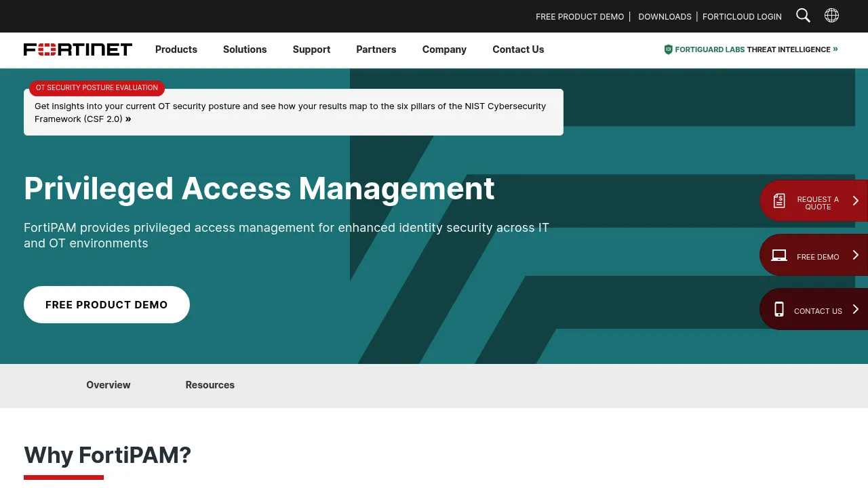Click the Privileged Access Management heading
Viewport: 868px width, 488px height.
click(259, 188)
